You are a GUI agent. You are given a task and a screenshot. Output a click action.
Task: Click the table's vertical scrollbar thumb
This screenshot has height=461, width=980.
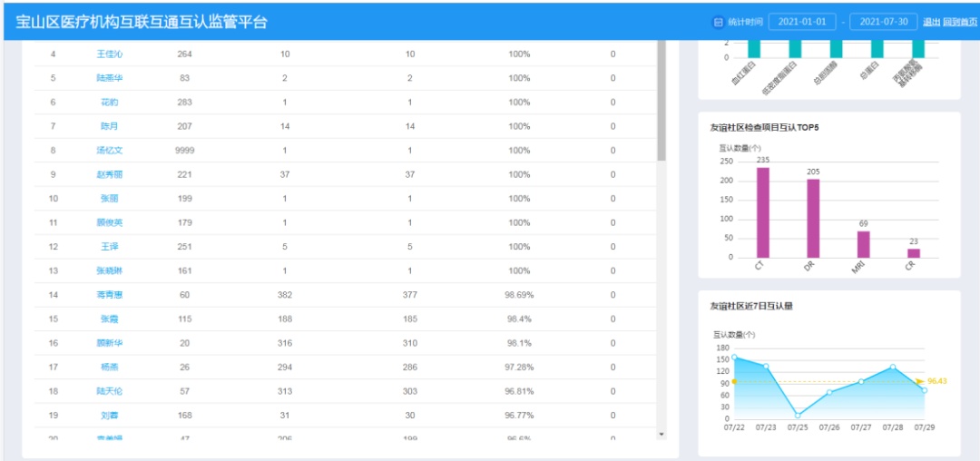661,100
